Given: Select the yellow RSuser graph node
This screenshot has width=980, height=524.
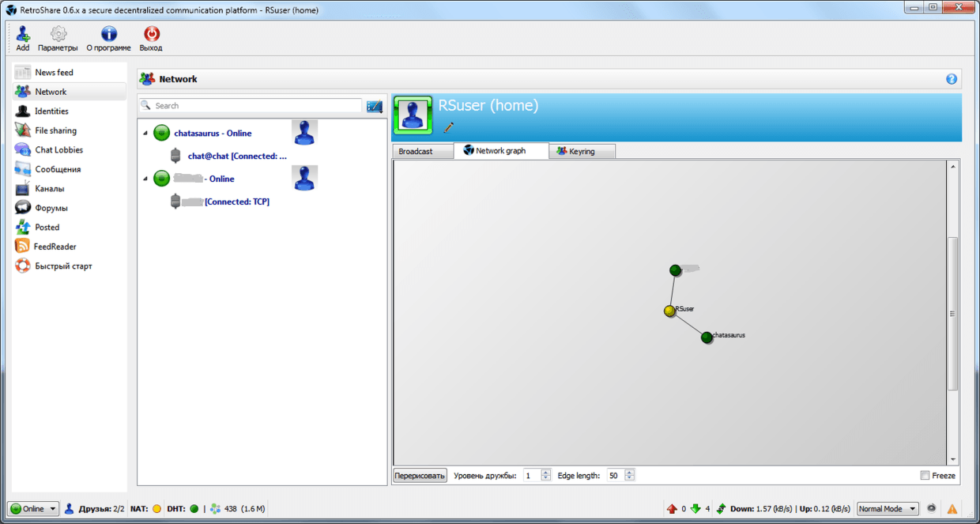Looking at the screenshot, I should click(x=669, y=311).
